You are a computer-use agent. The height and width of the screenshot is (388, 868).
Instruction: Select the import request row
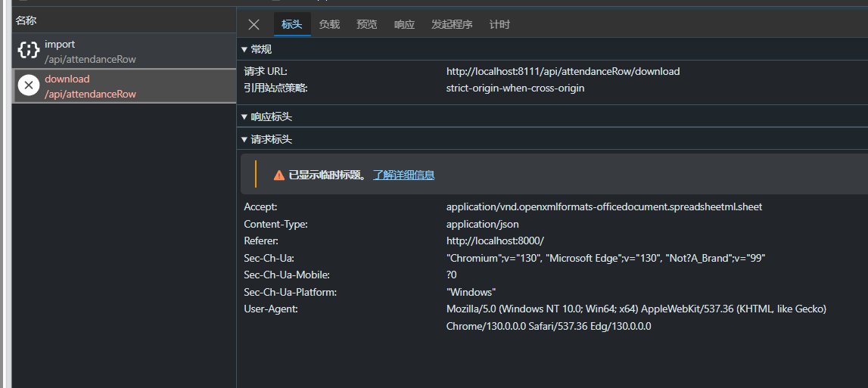point(124,51)
